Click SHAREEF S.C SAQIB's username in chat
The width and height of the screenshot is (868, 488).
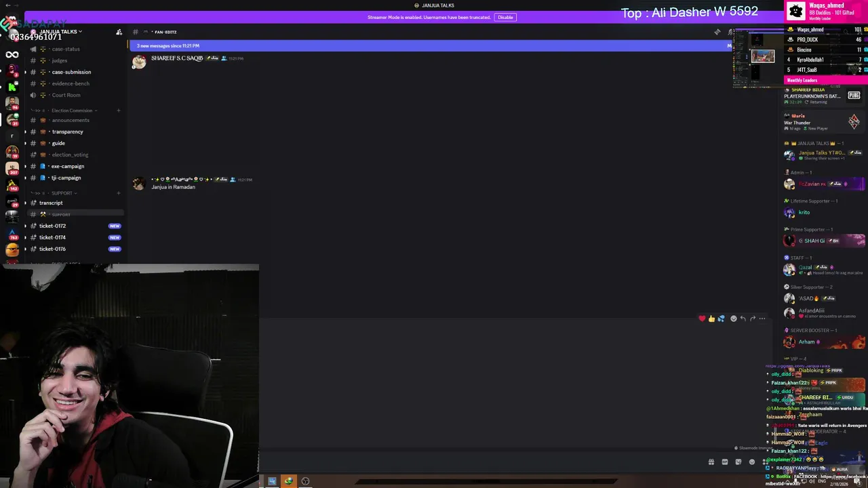coord(177,58)
